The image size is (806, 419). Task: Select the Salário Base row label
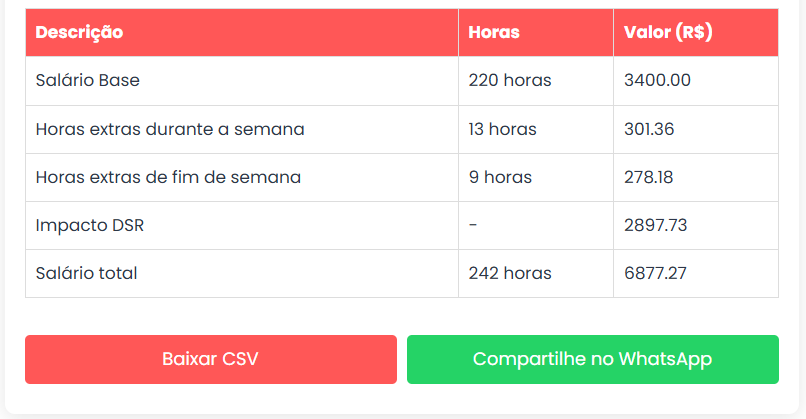pos(87,81)
